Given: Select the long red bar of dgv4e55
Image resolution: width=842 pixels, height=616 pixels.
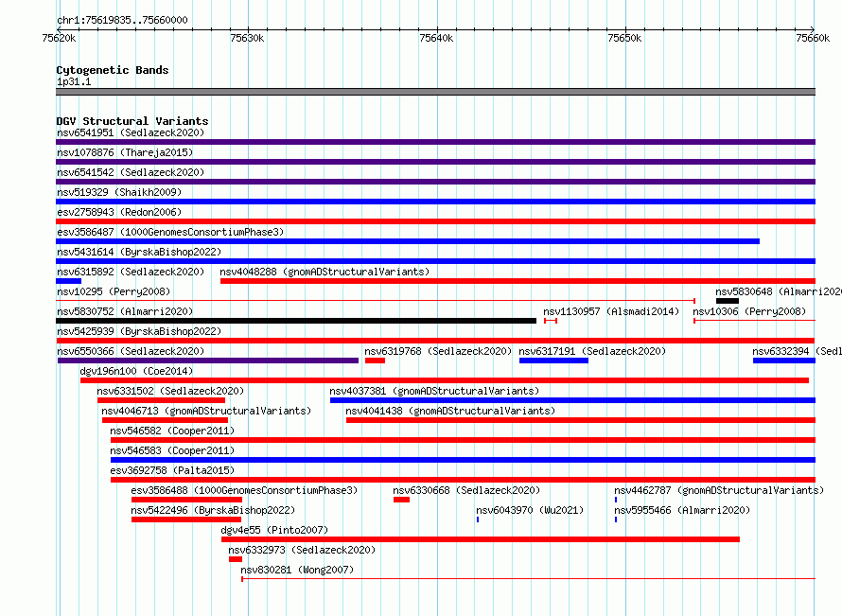Looking at the screenshot, I should pyautogui.click(x=480, y=539).
